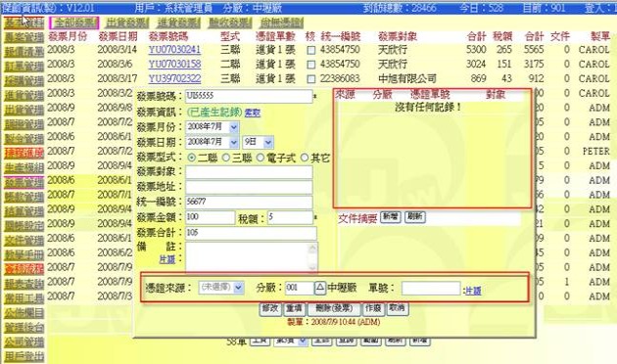The width and height of the screenshot is (617, 364).
Task: Open 發票管理 in the left sidebar
Action: pyautogui.click(x=24, y=182)
